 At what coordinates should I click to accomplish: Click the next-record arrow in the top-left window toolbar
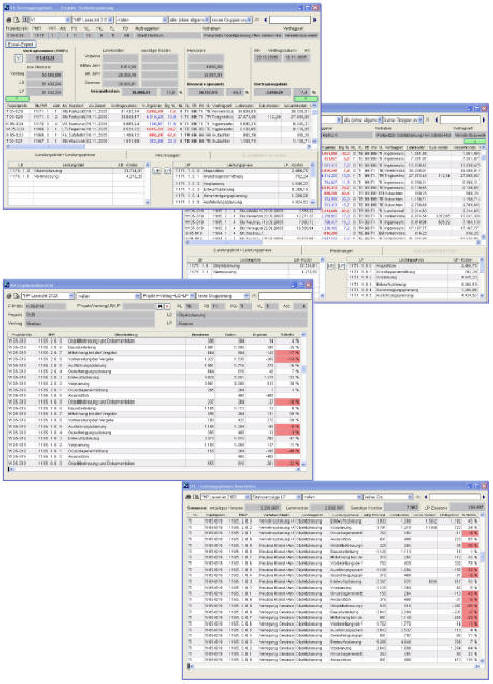point(314,20)
